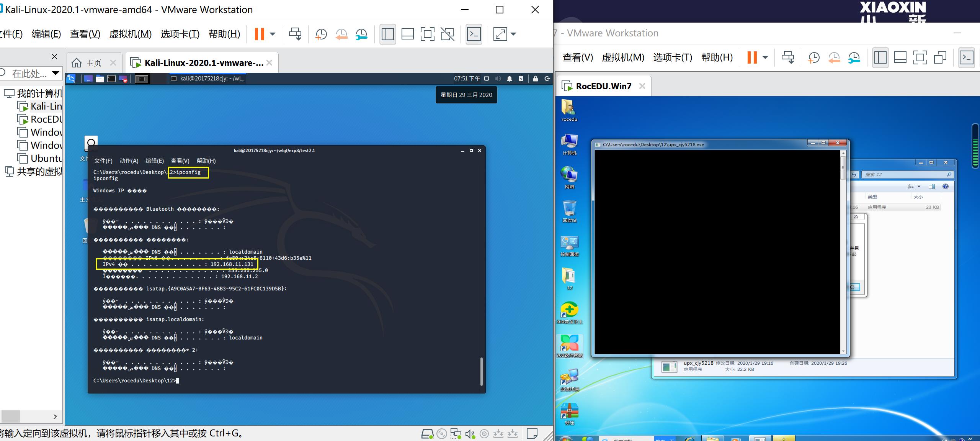Expand the library search dropdown arrow

(x=56, y=73)
